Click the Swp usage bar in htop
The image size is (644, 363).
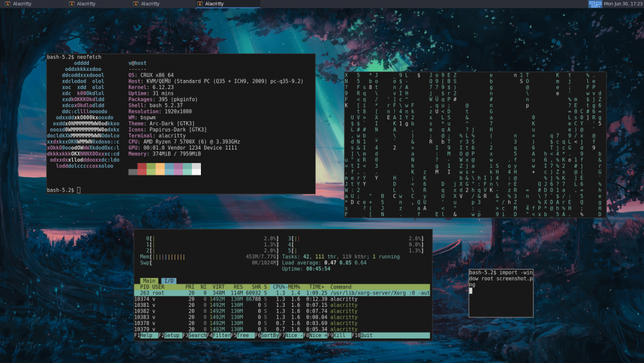point(209,262)
